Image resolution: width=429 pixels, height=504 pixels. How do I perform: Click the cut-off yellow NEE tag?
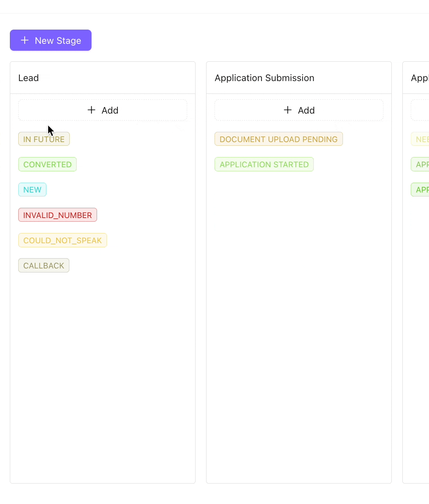[421, 139]
